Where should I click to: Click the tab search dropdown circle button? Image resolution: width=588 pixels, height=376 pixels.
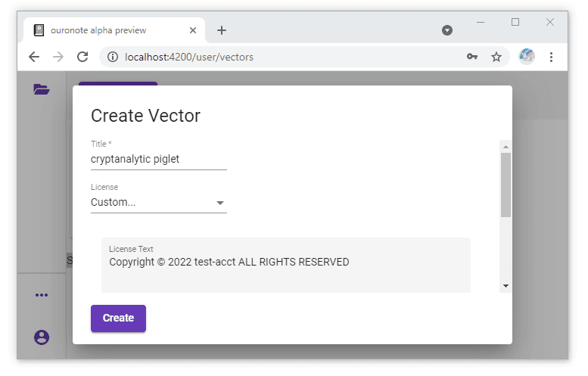pyautogui.click(x=447, y=30)
